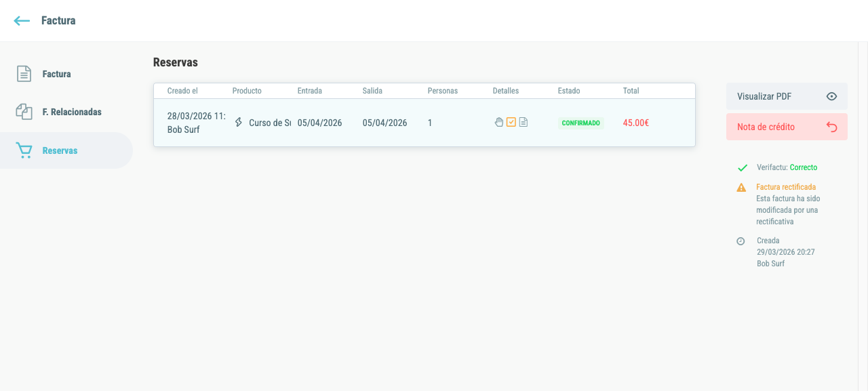Viewport: 868px width, 391px height.
Task: Click the red undo arrow icon
Action: pyautogui.click(x=832, y=127)
